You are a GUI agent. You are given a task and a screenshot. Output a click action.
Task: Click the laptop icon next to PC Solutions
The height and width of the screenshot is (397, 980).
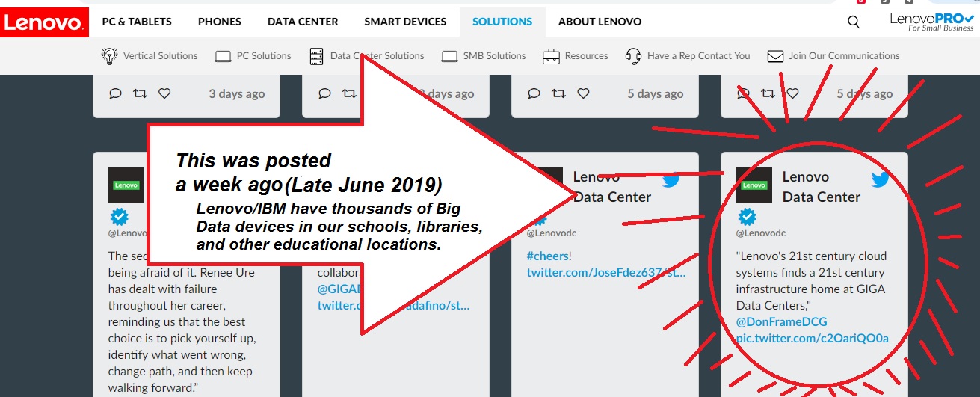pyautogui.click(x=223, y=56)
